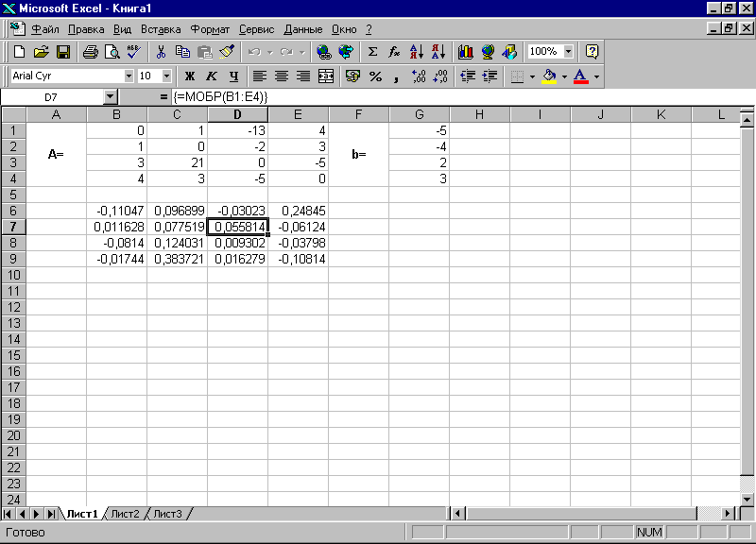Select the Format Painter brush
756x544 pixels.
(x=227, y=52)
